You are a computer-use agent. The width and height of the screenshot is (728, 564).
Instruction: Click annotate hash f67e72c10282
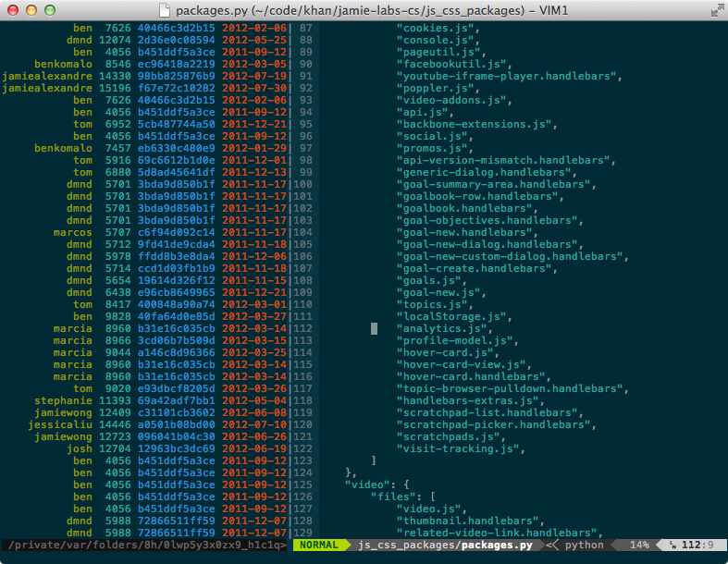point(177,88)
